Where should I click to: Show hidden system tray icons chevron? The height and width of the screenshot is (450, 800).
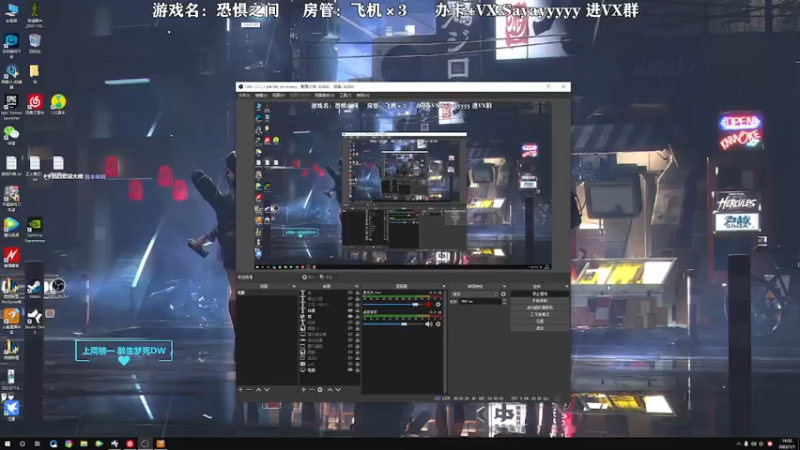pos(738,444)
